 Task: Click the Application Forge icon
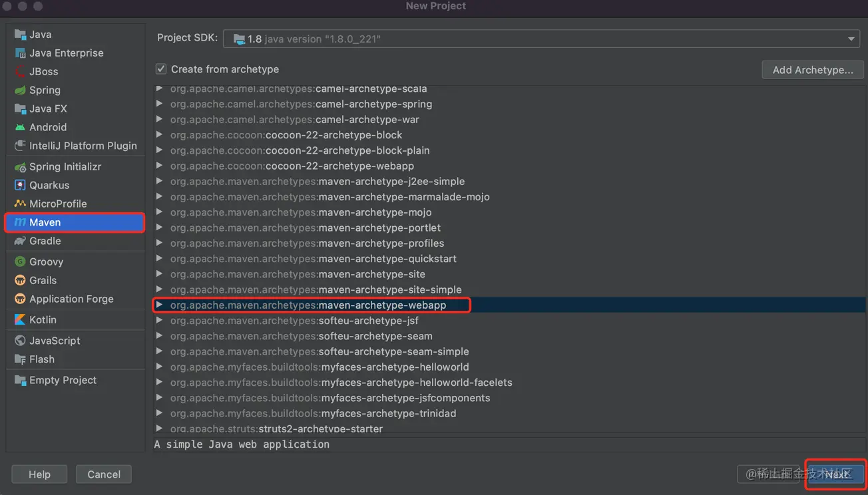click(20, 299)
